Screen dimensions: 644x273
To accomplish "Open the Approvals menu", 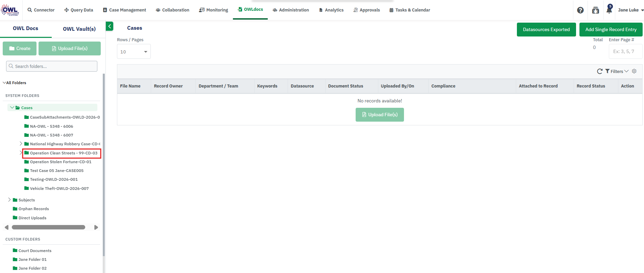I will pyautogui.click(x=366, y=10).
